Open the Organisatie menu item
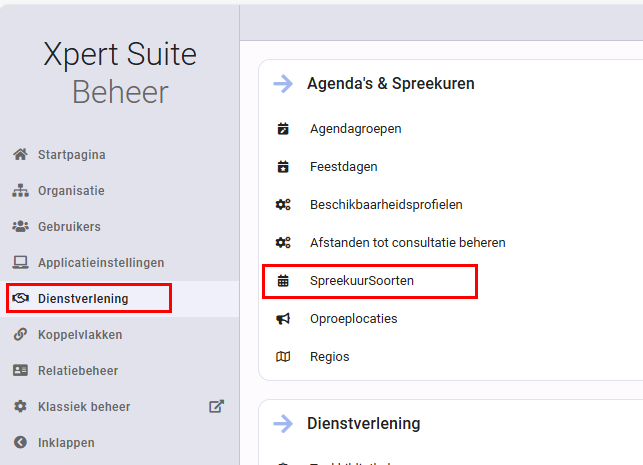 (x=71, y=191)
